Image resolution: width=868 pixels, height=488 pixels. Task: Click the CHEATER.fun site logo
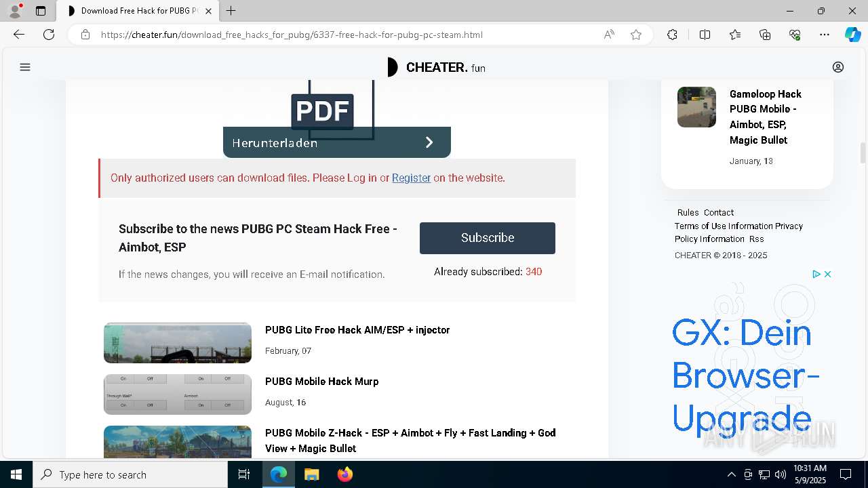(x=436, y=67)
